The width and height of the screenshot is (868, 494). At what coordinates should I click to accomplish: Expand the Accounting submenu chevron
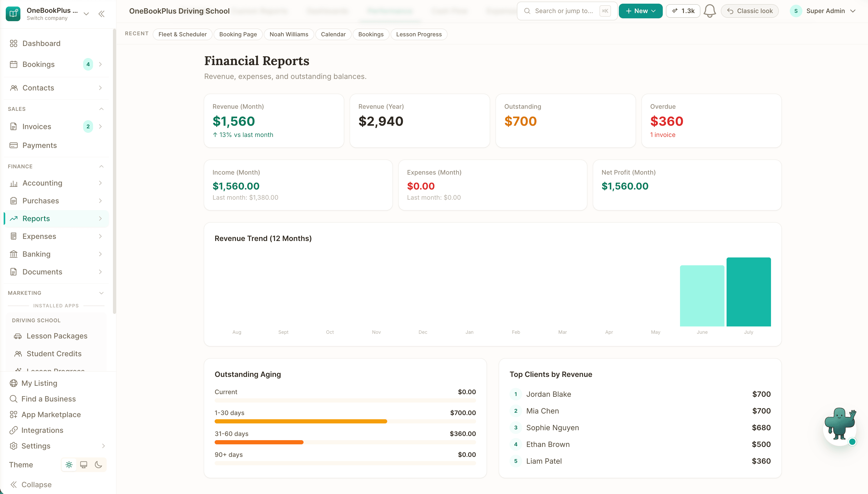pyautogui.click(x=100, y=183)
